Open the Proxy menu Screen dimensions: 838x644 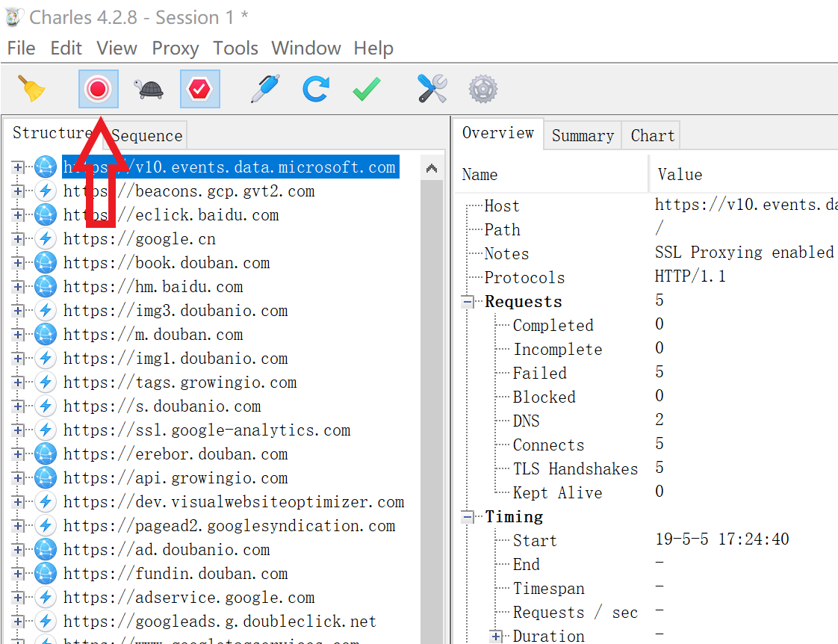(x=176, y=48)
